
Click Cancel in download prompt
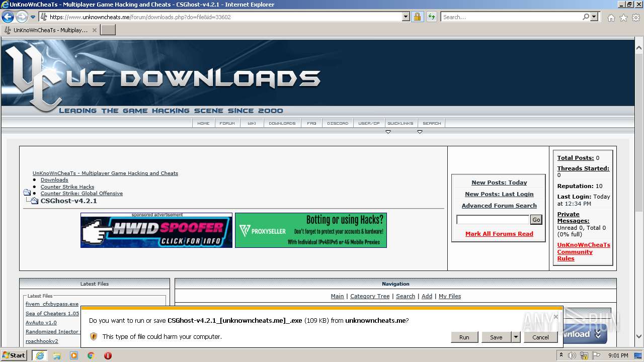pyautogui.click(x=540, y=337)
